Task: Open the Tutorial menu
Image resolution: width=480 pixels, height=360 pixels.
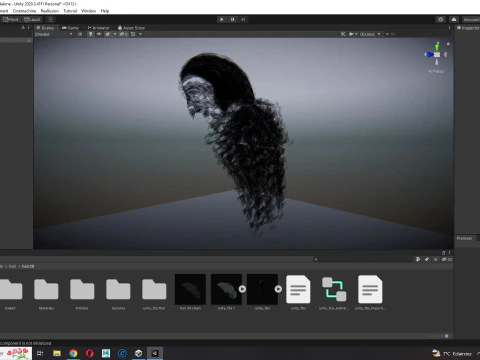Action: [x=70, y=11]
